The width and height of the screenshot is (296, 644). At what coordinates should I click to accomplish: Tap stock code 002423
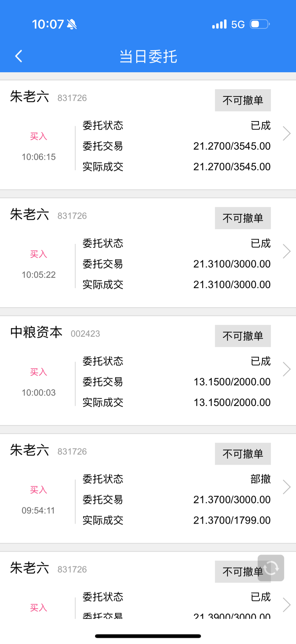click(x=85, y=334)
